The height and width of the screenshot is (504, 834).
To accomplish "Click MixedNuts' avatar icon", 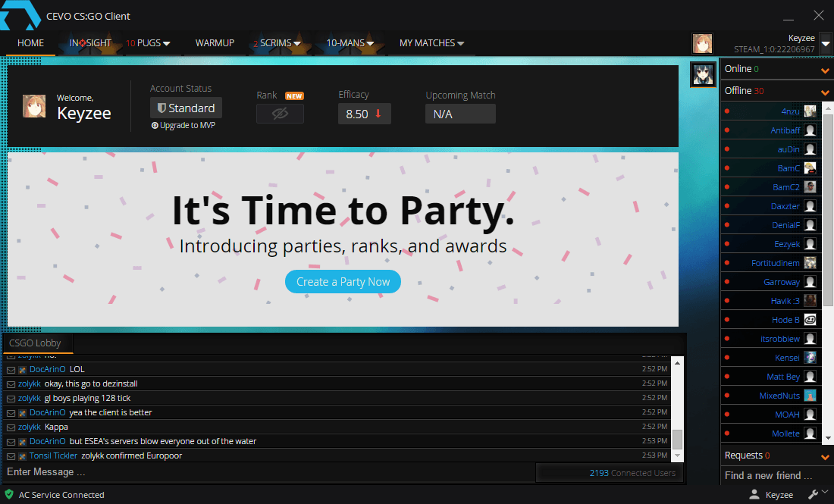I will tap(810, 396).
